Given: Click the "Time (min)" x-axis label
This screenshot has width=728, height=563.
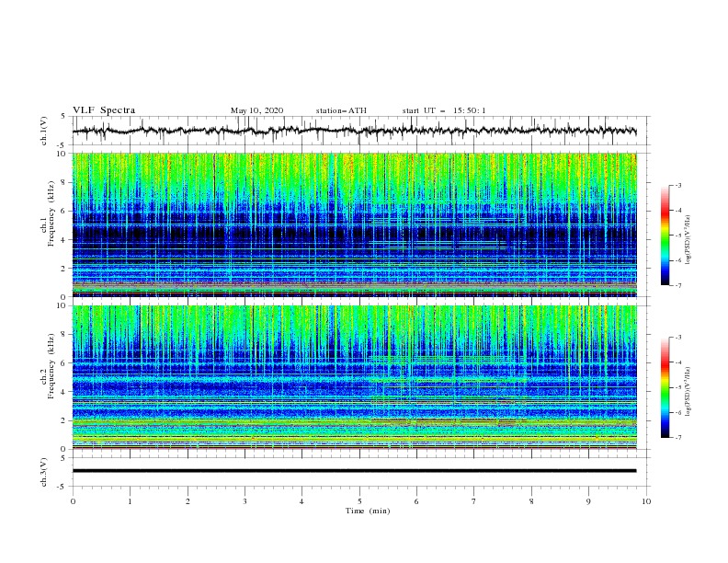Looking at the screenshot, I should 368,511.
